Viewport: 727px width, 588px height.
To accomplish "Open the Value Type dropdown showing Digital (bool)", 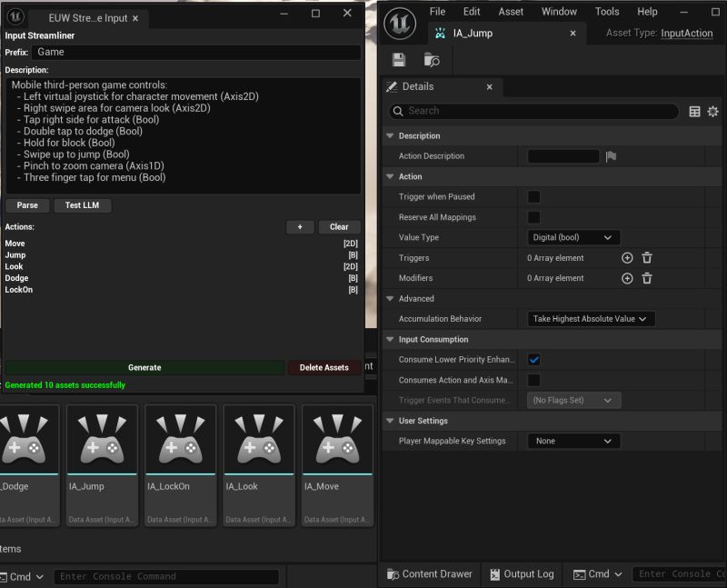I will point(573,237).
